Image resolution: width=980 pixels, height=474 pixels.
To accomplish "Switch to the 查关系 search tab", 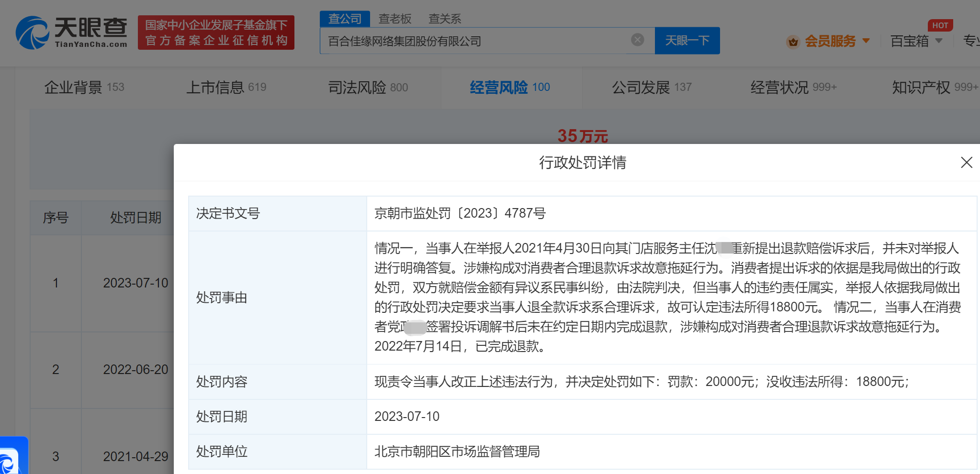I will pyautogui.click(x=445, y=19).
